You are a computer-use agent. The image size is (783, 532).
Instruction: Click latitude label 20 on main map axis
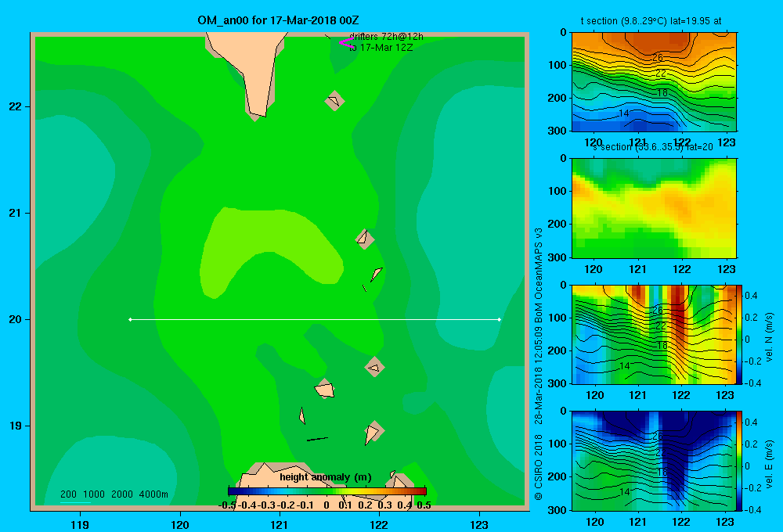tap(15, 319)
